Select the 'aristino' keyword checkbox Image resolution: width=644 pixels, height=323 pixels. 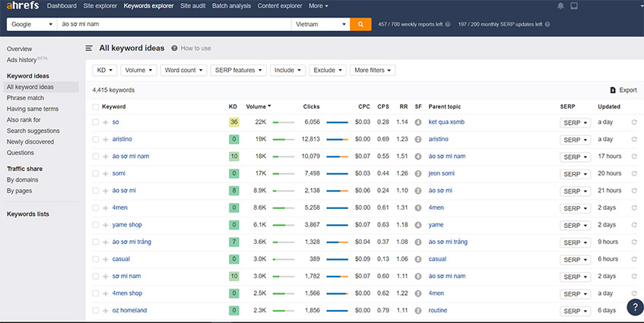tap(95, 140)
